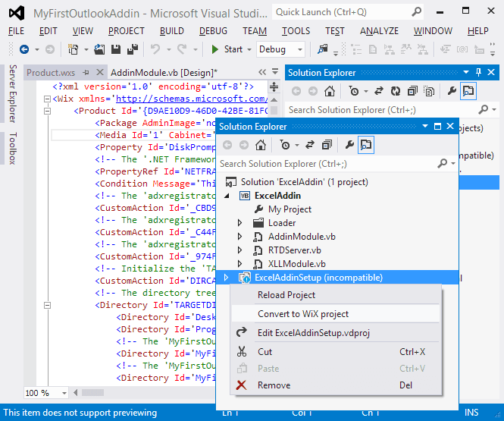Click Home icon in floating Solution Explorer

[261, 145]
